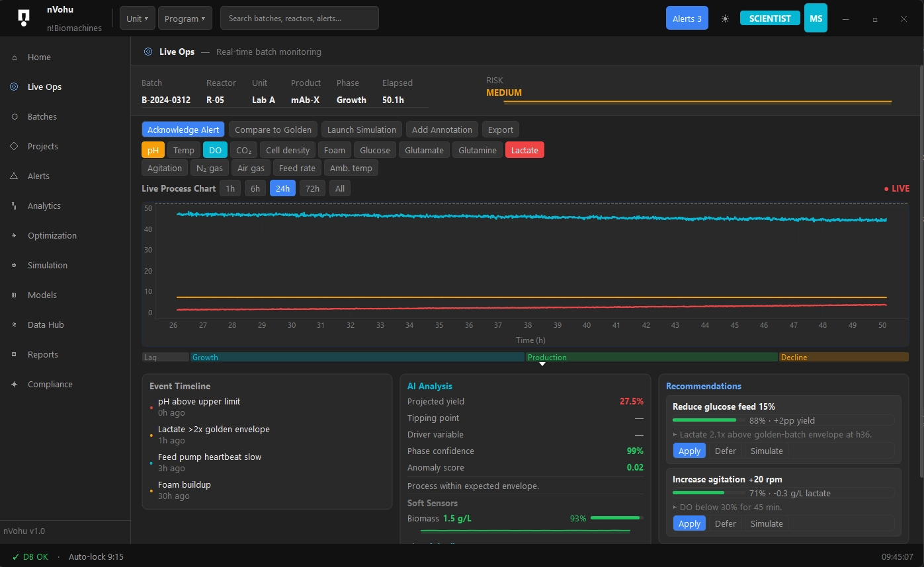
Task: Select the 72h chart range
Action: (313, 188)
